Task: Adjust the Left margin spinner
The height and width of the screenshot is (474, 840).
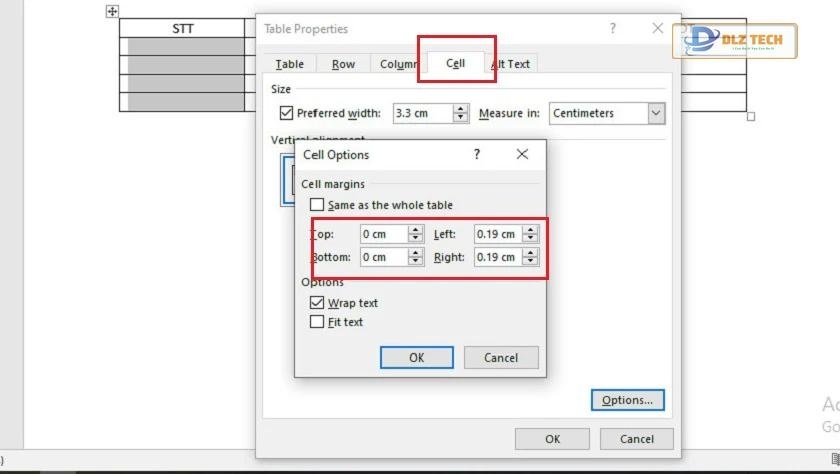Action: [x=530, y=234]
